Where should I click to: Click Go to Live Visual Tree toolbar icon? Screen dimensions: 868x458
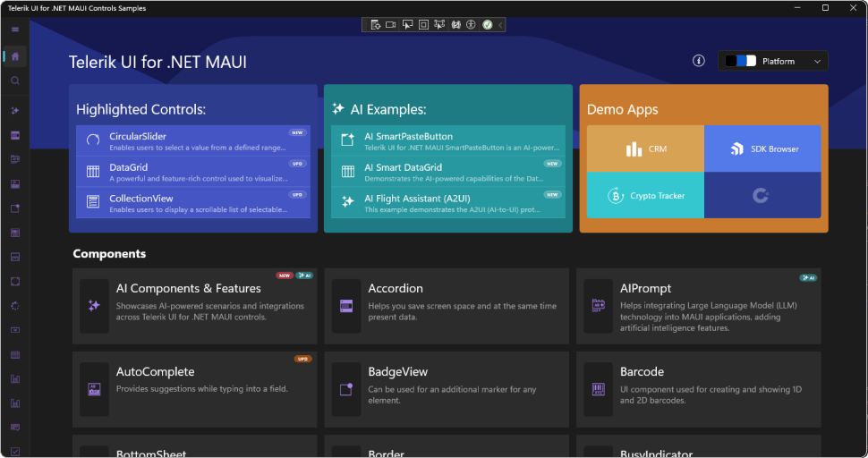(x=375, y=24)
